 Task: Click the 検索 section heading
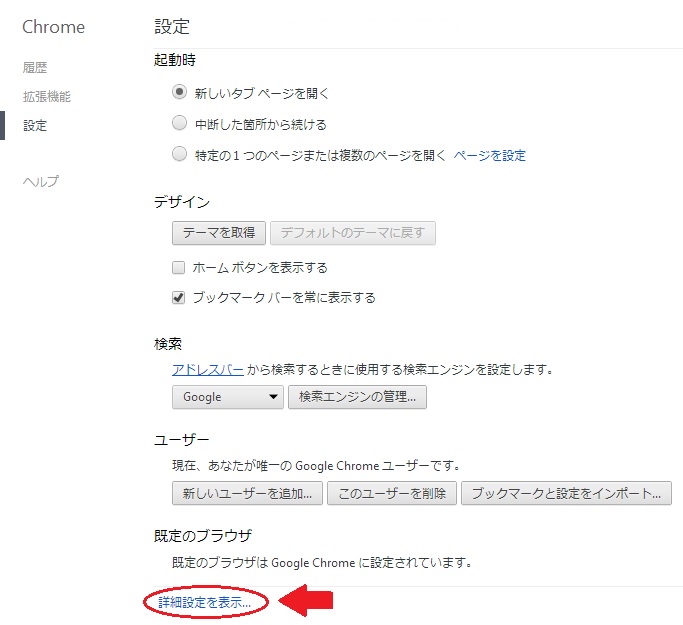168,344
